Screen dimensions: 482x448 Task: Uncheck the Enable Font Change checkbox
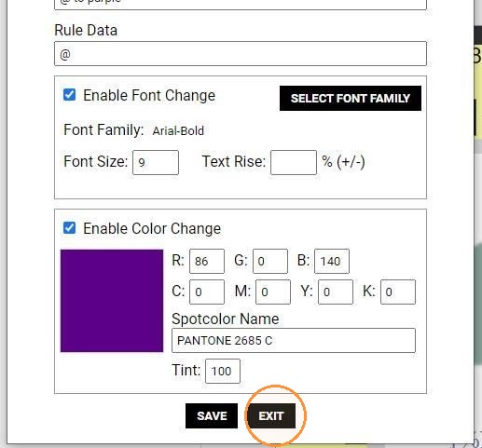(x=69, y=95)
